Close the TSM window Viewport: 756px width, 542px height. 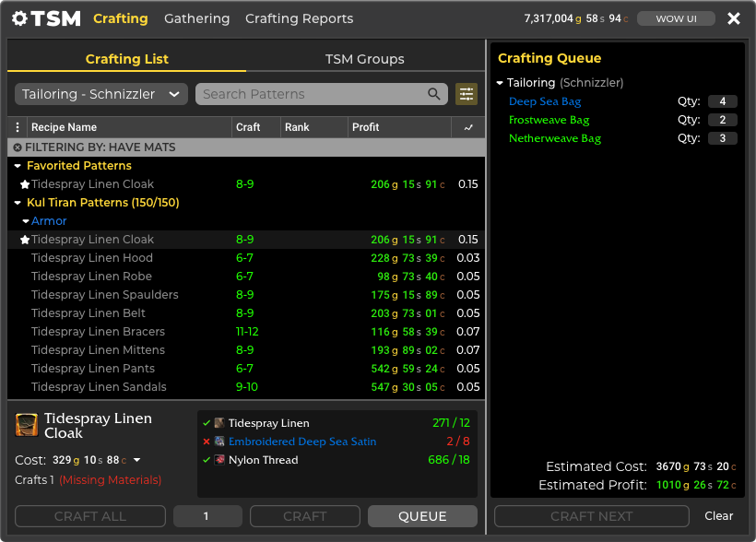point(734,18)
